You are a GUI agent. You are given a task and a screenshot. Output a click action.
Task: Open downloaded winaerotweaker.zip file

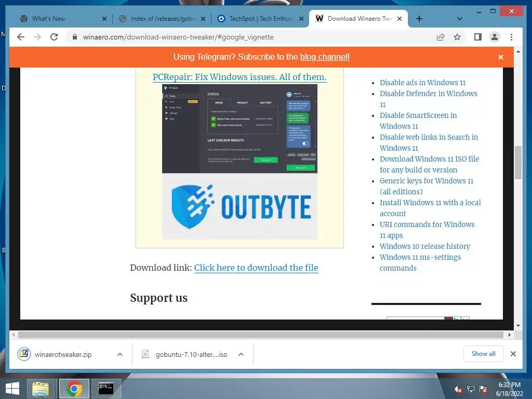tap(63, 354)
